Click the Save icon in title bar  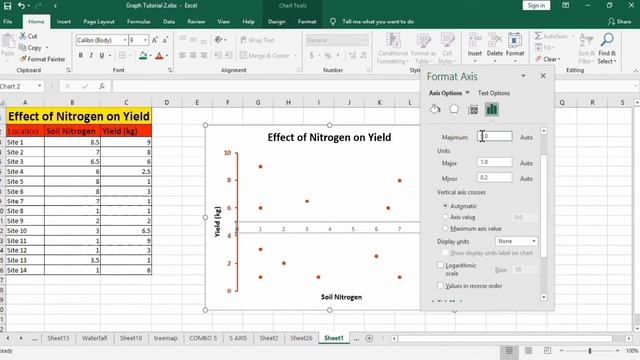pyautogui.click(x=7, y=6)
